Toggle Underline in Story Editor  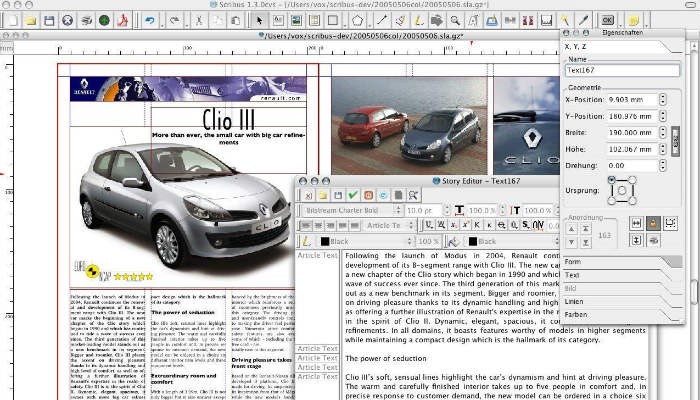pyautogui.click(x=429, y=225)
